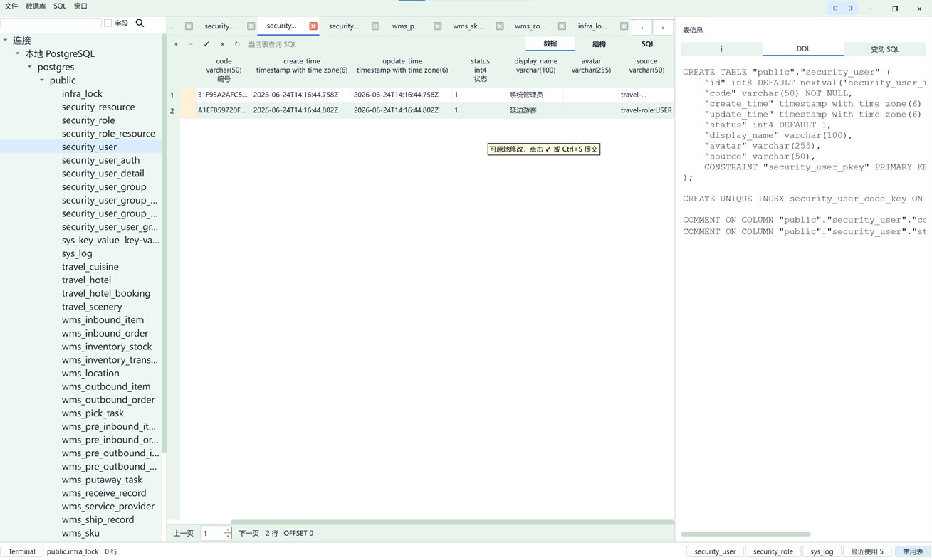Screen dimensions: 932x560
Task: Commit changes with the checkmark icon
Action: tap(206, 44)
